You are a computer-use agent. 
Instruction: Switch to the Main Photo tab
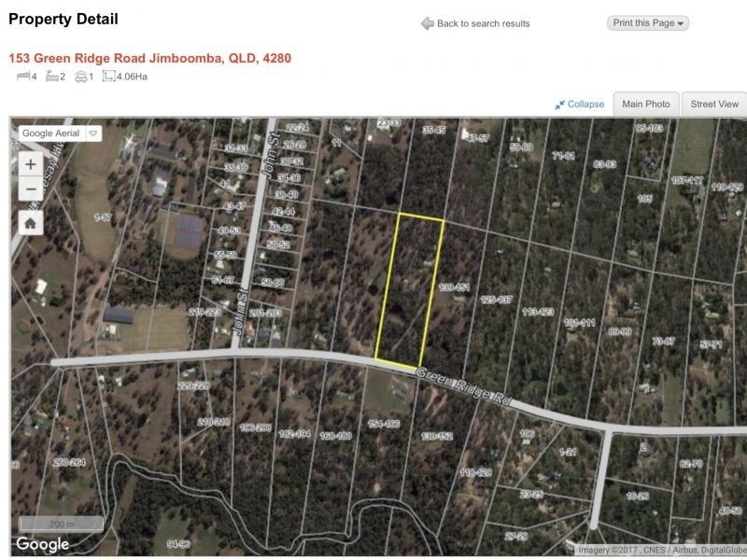point(646,105)
